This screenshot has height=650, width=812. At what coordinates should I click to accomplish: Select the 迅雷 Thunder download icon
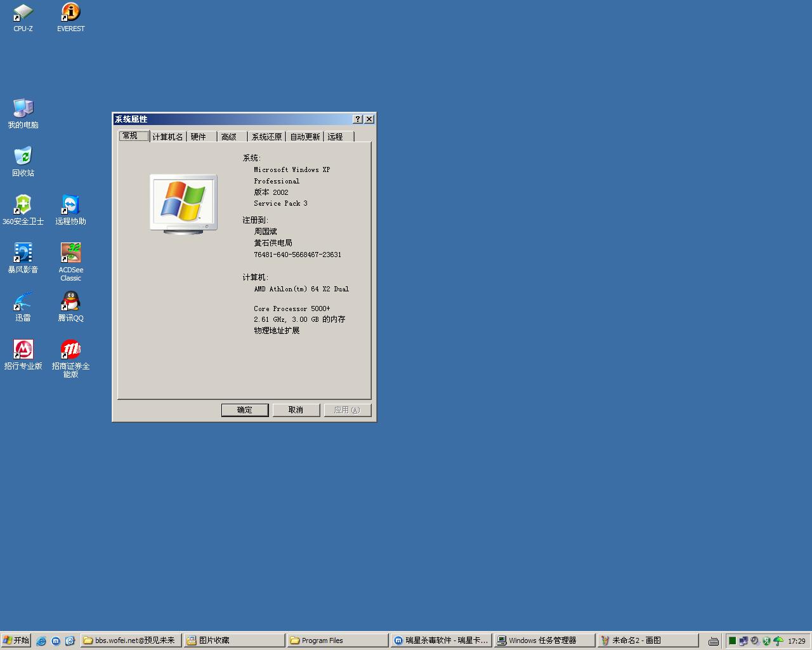pos(23,307)
